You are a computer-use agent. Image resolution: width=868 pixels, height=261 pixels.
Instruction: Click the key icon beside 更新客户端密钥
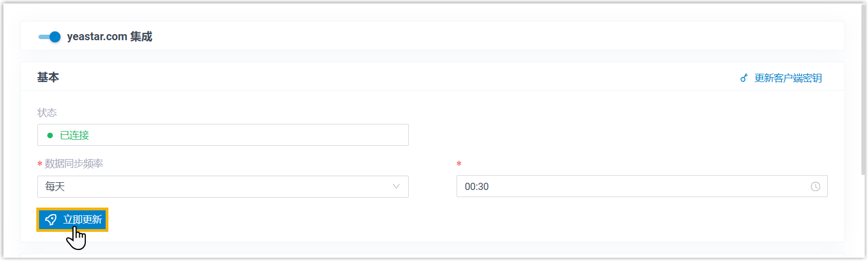click(x=744, y=78)
